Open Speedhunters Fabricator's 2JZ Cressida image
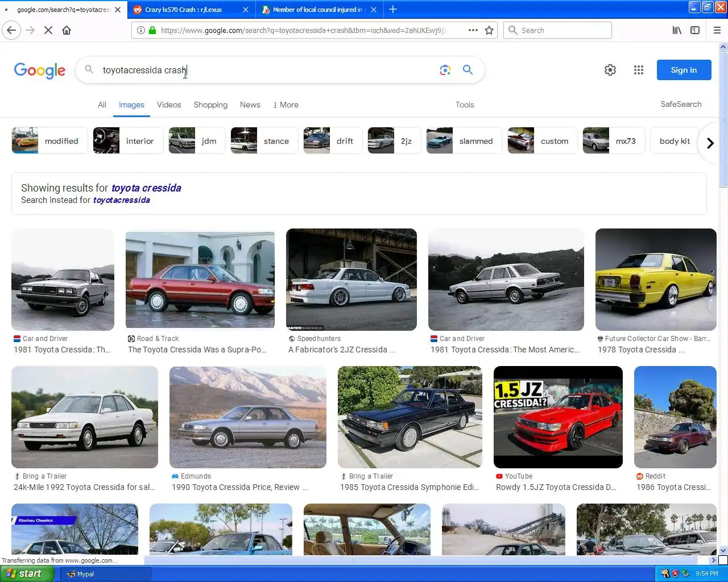Screen dimensions: 728x582 click(351, 280)
